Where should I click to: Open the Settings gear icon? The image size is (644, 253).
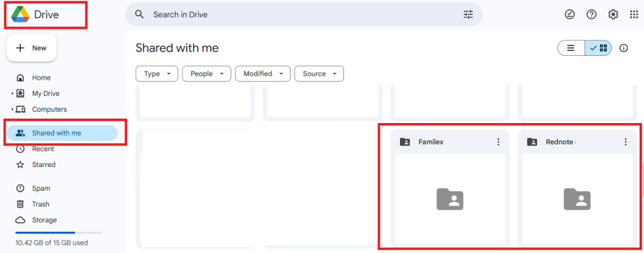point(613,14)
